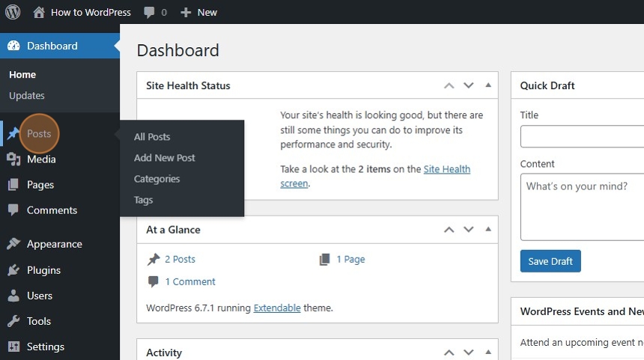Click the Plugins plug icon
Viewport: 644px width, 360px height.
click(13, 269)
